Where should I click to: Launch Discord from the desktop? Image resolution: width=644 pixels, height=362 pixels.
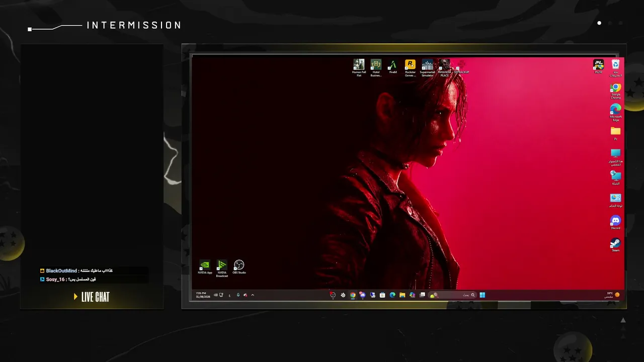pos(616,223)
